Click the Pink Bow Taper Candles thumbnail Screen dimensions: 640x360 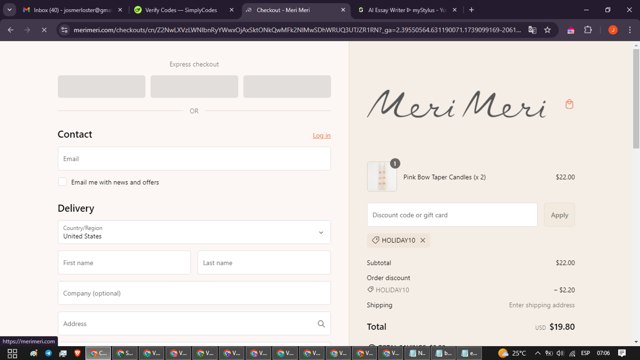click(x=382, y=176)
